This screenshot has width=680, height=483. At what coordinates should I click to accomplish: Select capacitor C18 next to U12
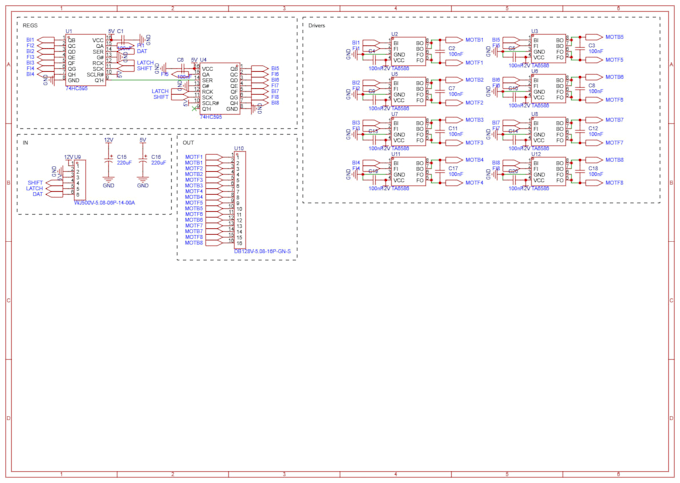[580, 171]
